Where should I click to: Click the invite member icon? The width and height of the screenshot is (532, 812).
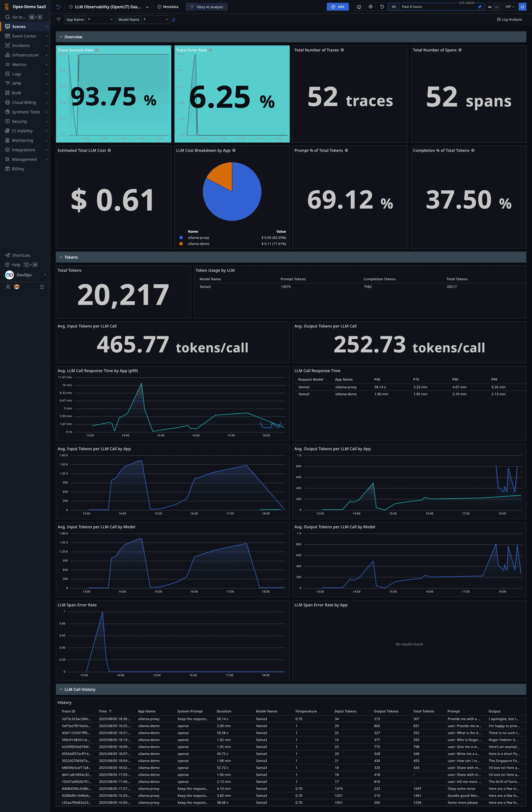pos(8,287)
